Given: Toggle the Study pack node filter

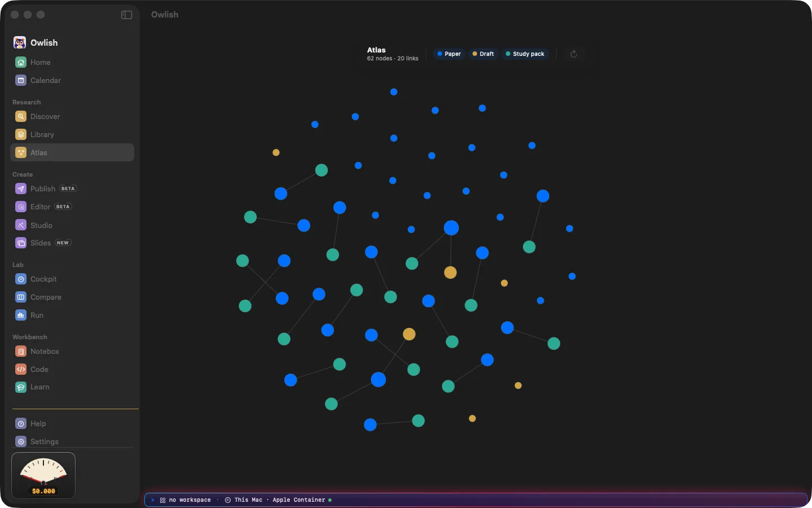Looking at the screenshot, I should pyautogui.click(x=525, y=54).
